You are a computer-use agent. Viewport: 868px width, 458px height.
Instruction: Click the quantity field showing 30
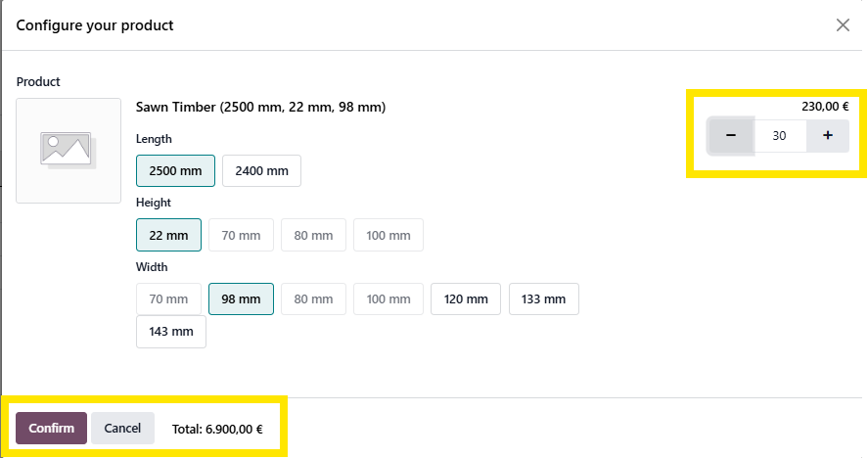pyautogui.click(x=779, y=136)
